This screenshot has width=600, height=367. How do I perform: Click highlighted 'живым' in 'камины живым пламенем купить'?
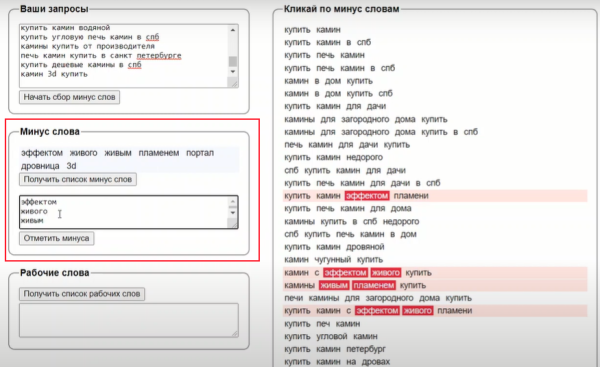tap(334, 285)
